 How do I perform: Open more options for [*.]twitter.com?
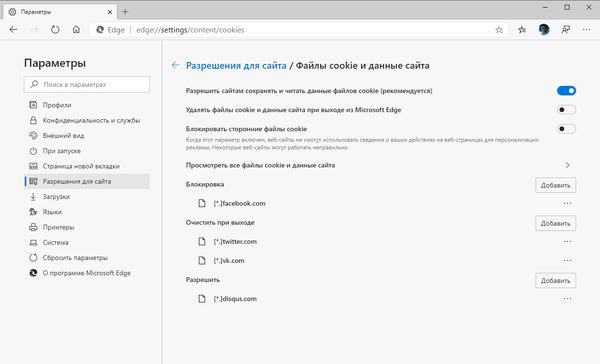567,241
